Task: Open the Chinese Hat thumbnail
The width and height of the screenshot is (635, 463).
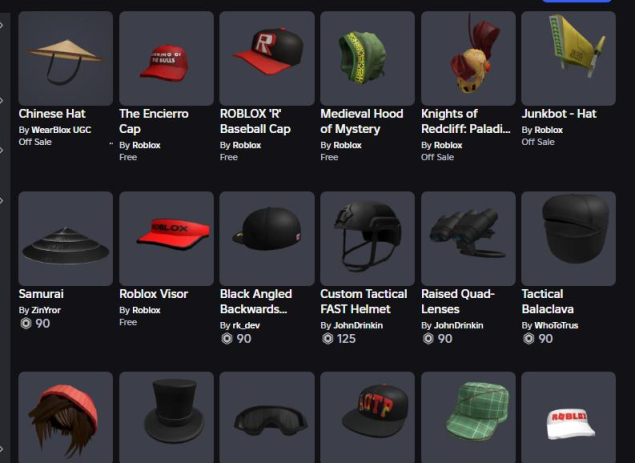Action: click(66, 58)
